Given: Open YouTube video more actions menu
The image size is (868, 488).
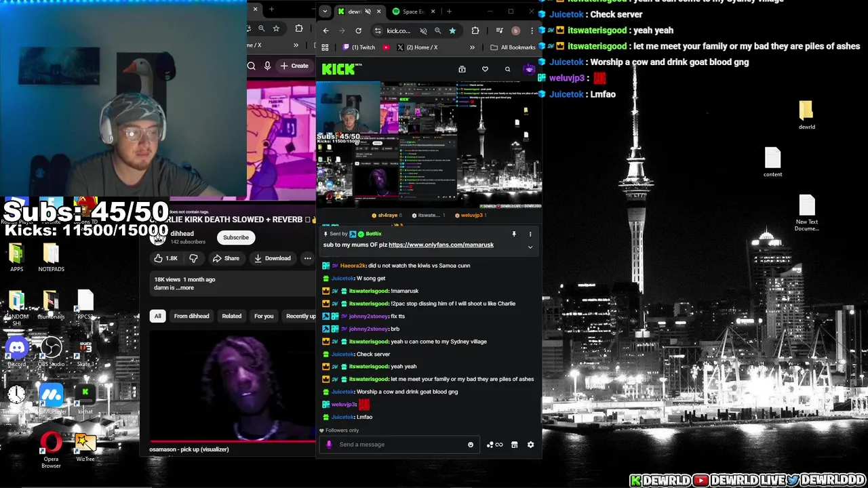Looking at the screenshot, I should click(307, 258).
